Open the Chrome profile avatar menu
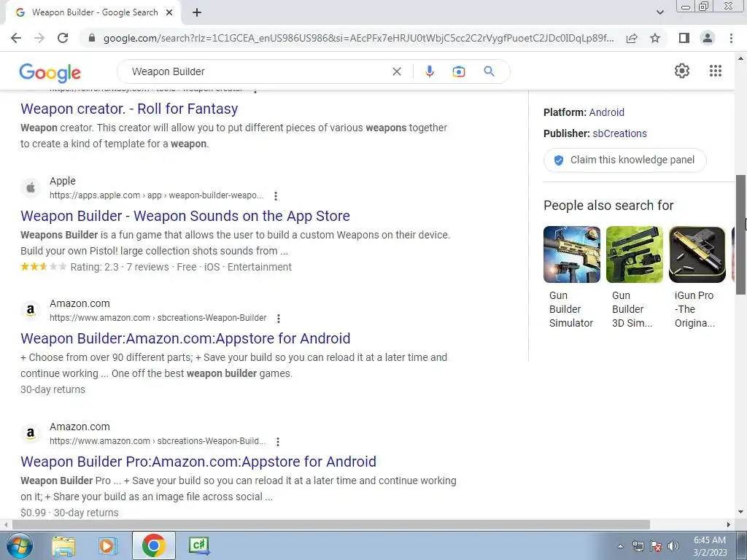This screenshot has height=560, width=747. pos(708,38)
